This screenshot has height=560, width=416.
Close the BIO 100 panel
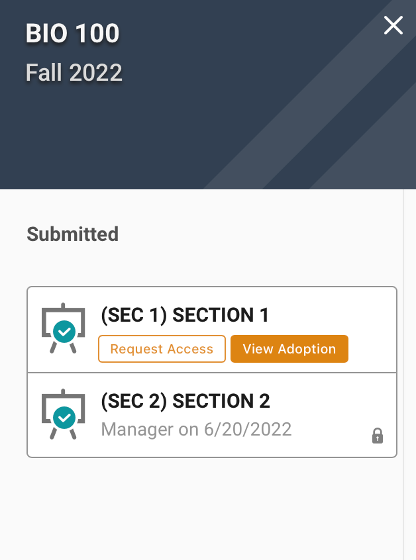[x=393, y=25]
